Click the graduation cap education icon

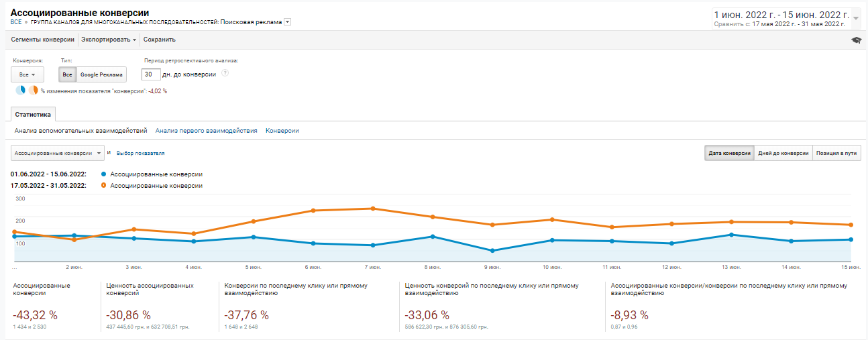click(856, 40)
